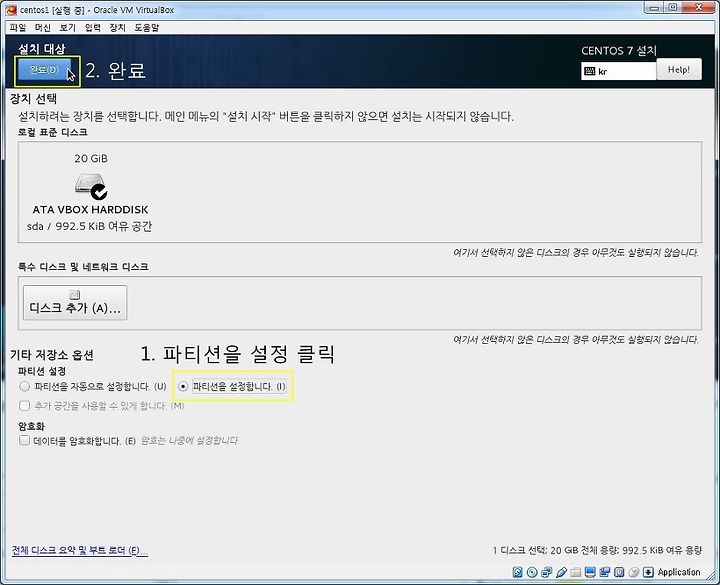Image resolution: width=720 pixels, height=585 pixels.
Task: Click the sda / 992.5 KiB 여유 공간 text
Action: pyautogui.click(x=90, y=226)
